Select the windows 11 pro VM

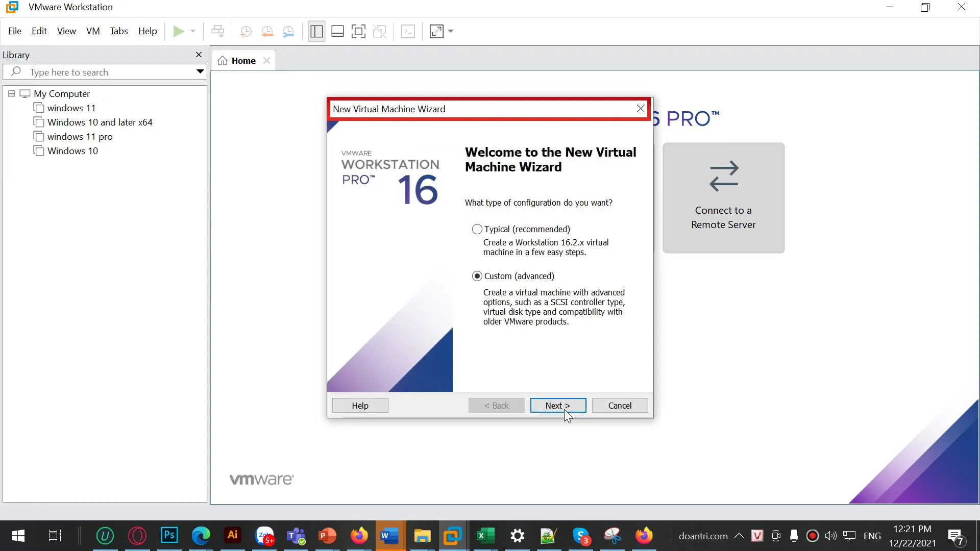[80, 137]
